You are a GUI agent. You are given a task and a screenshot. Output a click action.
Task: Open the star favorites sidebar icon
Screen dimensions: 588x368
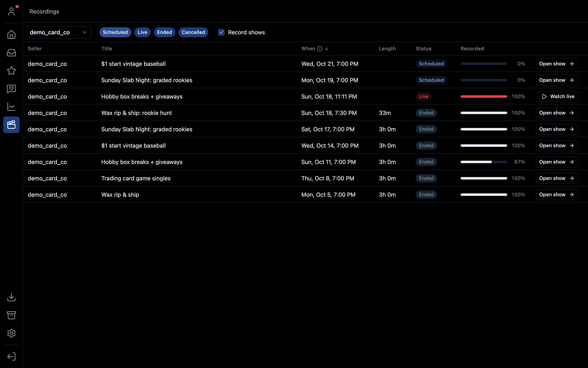point(11,71)
